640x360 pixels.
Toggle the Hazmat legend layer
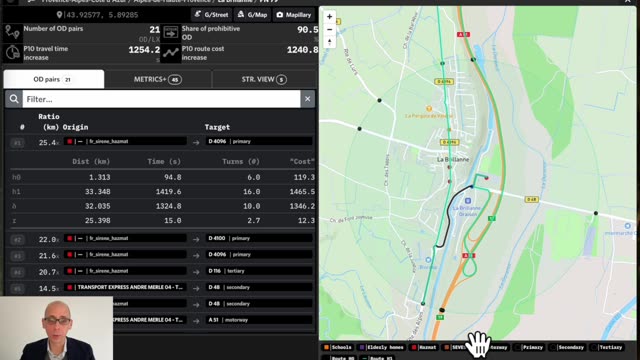(424, 347)
